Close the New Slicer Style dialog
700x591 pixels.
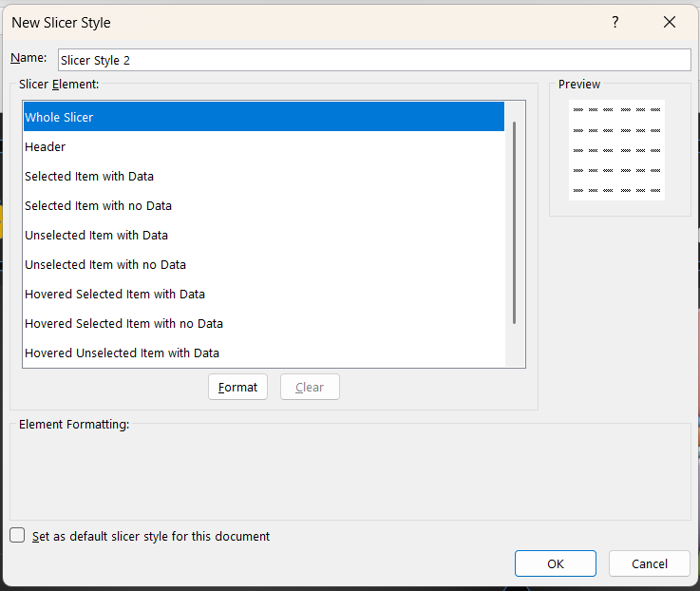click(x=670, y=22)
